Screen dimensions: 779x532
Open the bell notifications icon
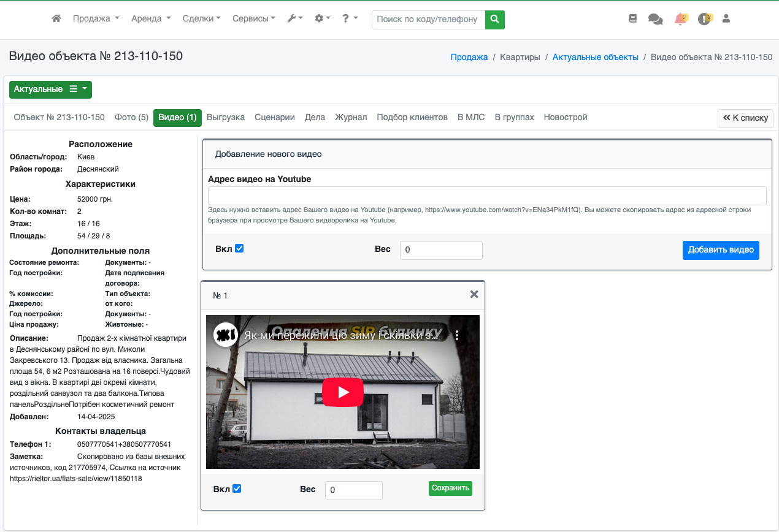coord(680,19)
